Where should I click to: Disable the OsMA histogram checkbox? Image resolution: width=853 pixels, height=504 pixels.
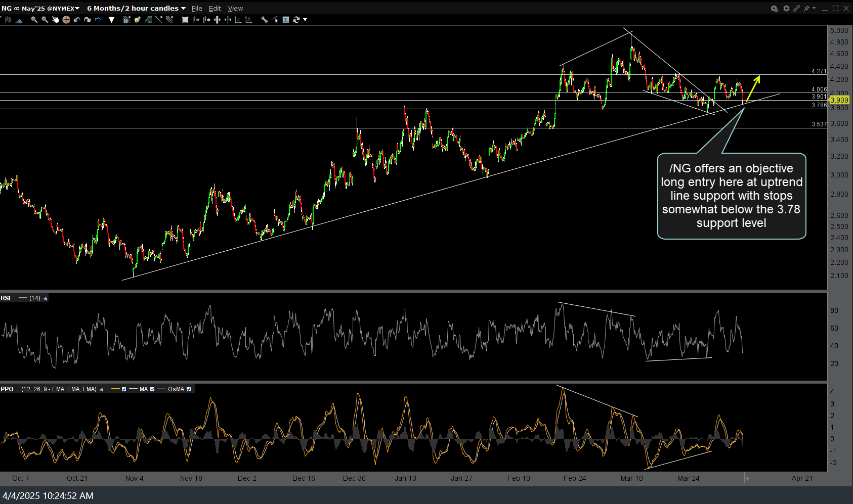click(x=189, y=389)
